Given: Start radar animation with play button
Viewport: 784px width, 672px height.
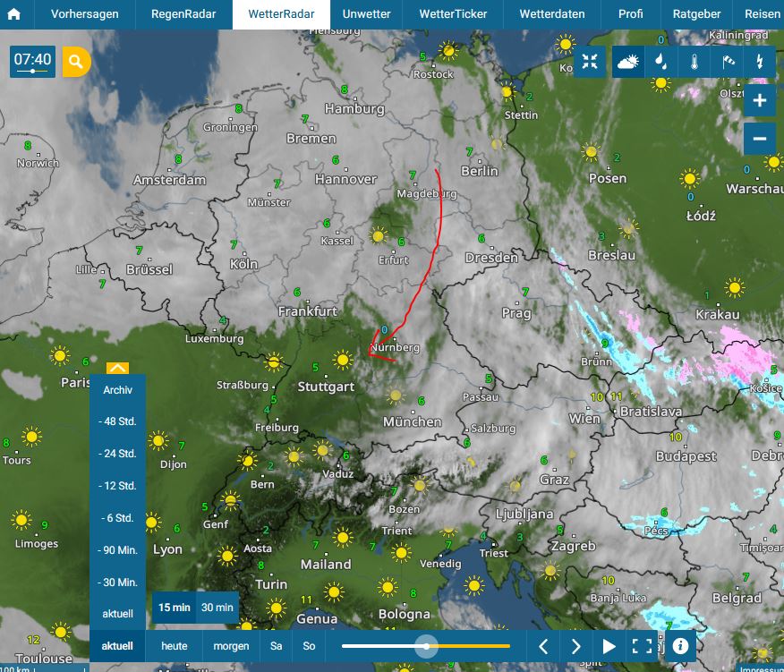Looking at the screenshot, I should (x=609, y=646).
